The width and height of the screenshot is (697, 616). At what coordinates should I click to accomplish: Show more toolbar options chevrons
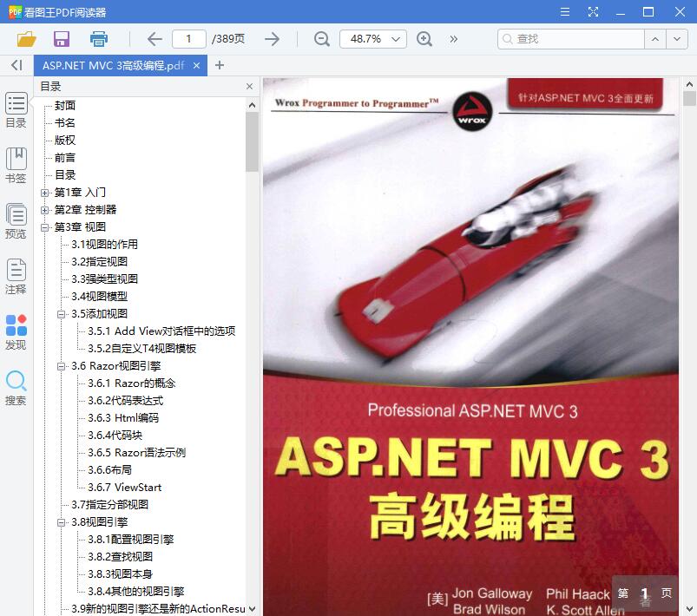[x=453, y=39]
